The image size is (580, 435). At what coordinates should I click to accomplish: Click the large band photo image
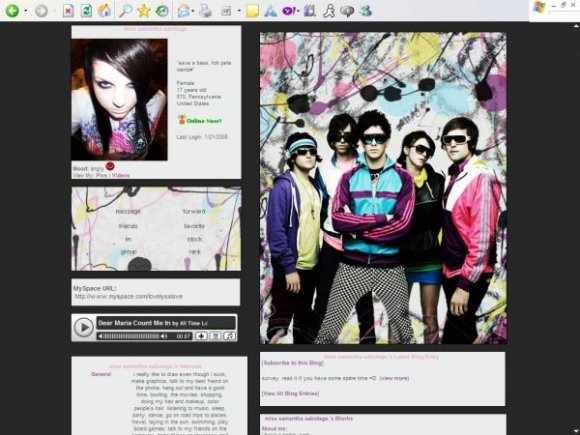tap(383, 188)
